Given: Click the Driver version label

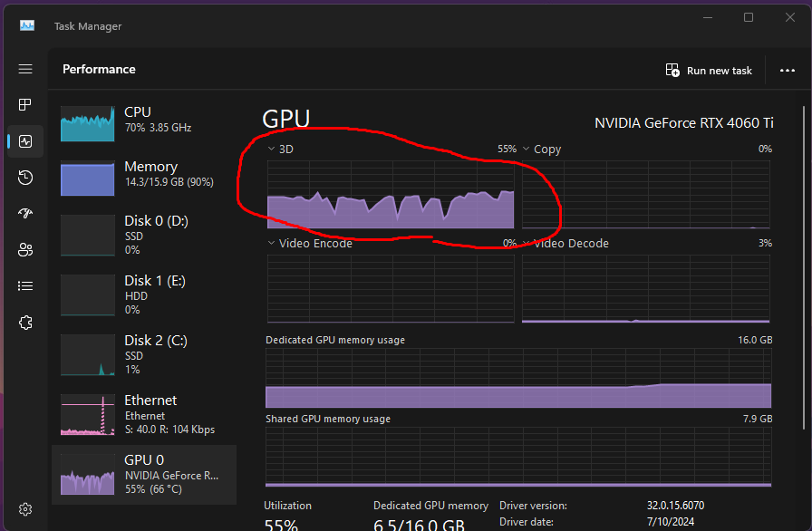Looking at the screenshot, I should 533,506.
